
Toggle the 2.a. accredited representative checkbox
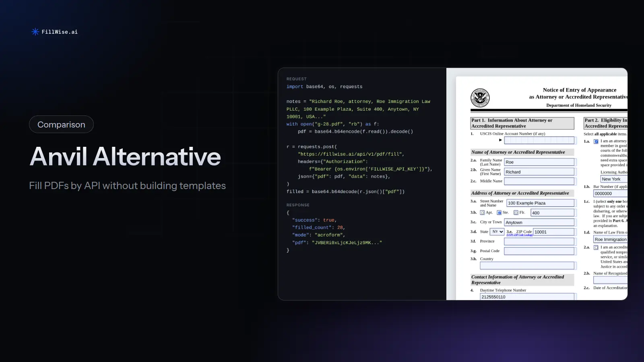point(596,247)
